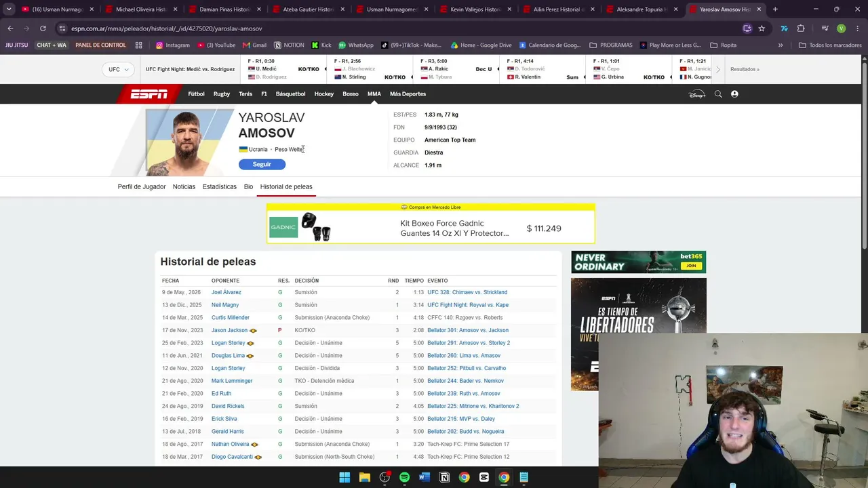
Task: Open the YouTube bookmark
Action: pyautogui.click(x=216, y=45)
